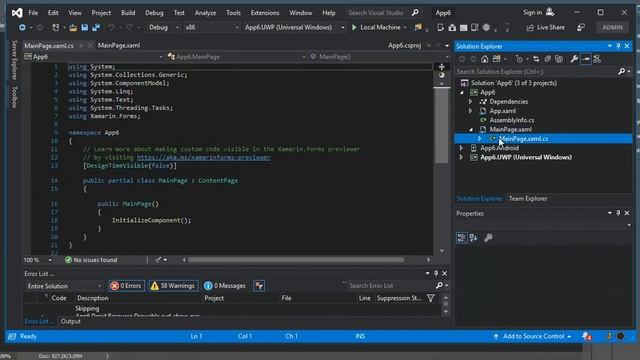Toggle Alphabetical sort in Properties panel
This screenshot has height=360, width=640.
coord(473,238)
